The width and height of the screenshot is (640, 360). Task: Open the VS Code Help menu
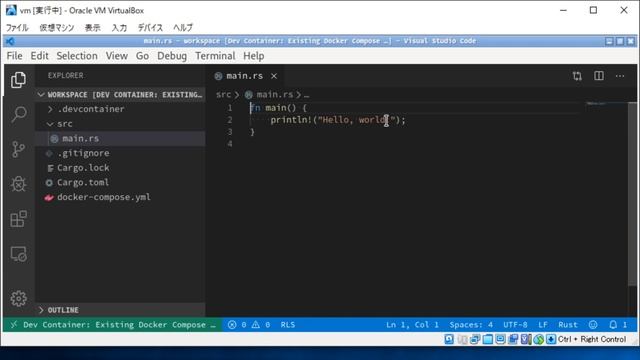tap(253, 56)
